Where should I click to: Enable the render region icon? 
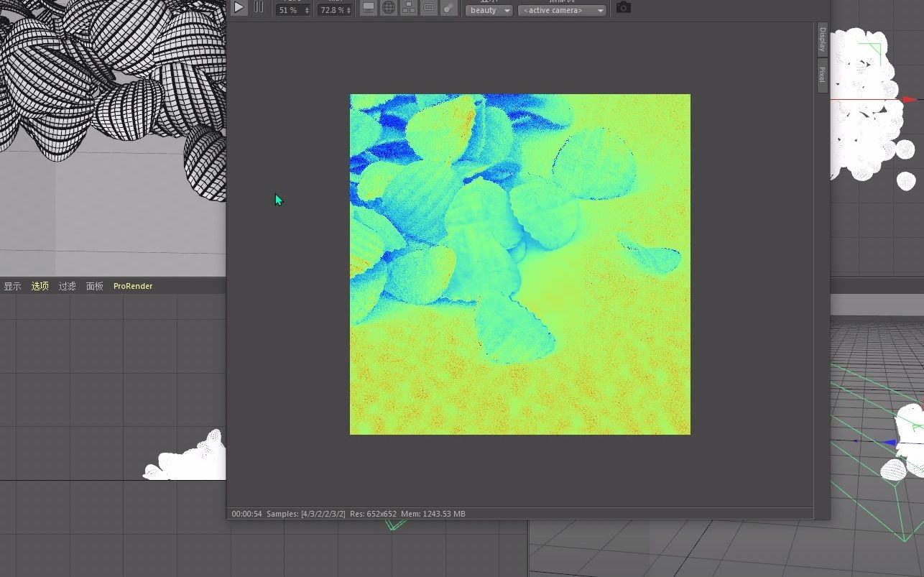click(429, 8)
